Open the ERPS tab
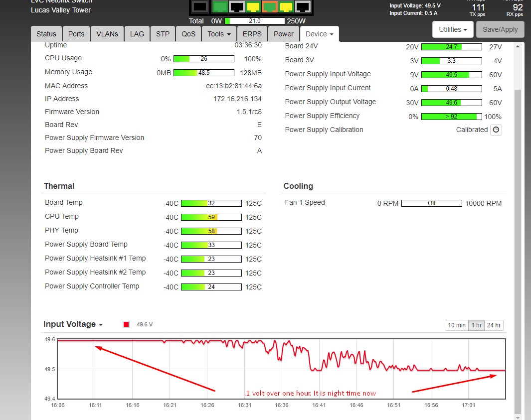 pos(252,34)
